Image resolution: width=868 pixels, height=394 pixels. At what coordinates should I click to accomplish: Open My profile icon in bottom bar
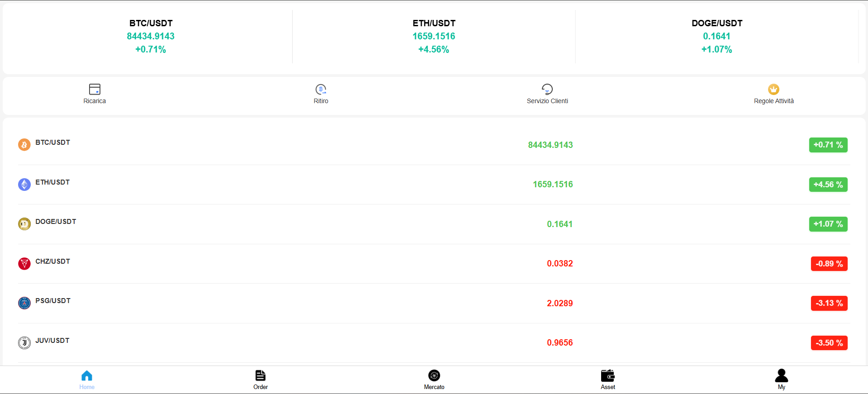coord(782,375)
